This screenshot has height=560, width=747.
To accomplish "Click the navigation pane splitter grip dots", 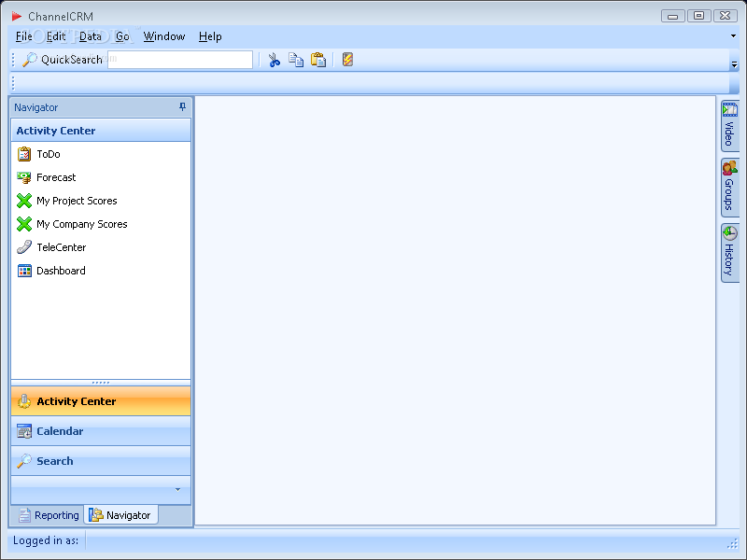I will pos(101,383).
